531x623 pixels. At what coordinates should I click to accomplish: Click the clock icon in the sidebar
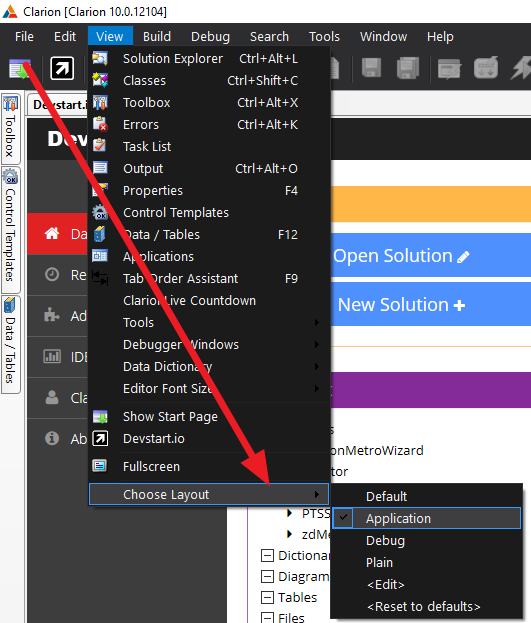52,274
